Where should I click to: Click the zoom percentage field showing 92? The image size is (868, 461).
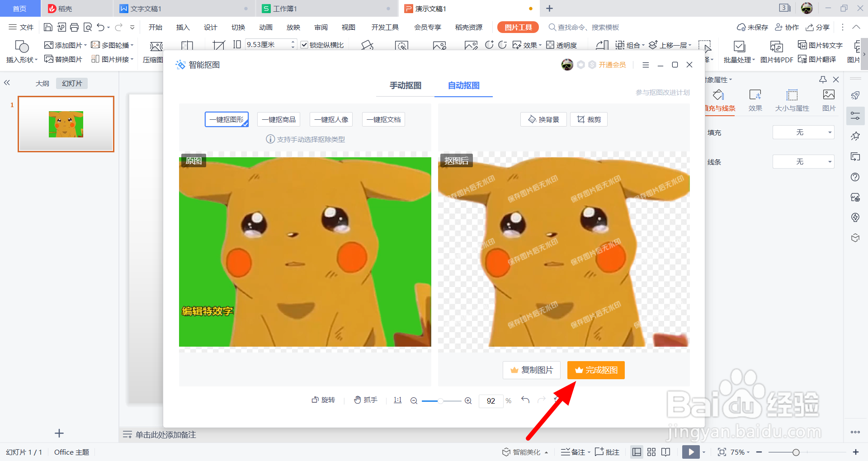pyautogui.click(x=491, y=401)
